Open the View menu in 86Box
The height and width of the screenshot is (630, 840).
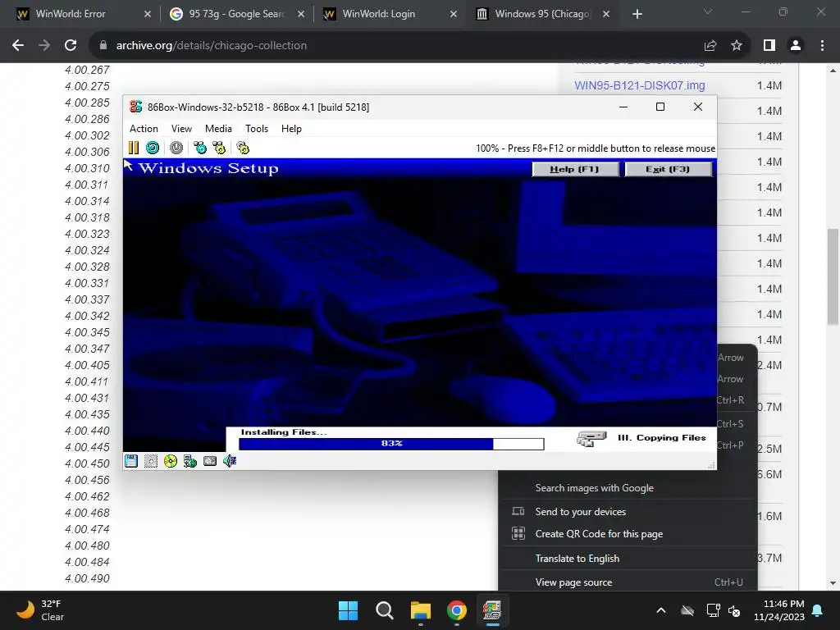click(x=181, y=129)
